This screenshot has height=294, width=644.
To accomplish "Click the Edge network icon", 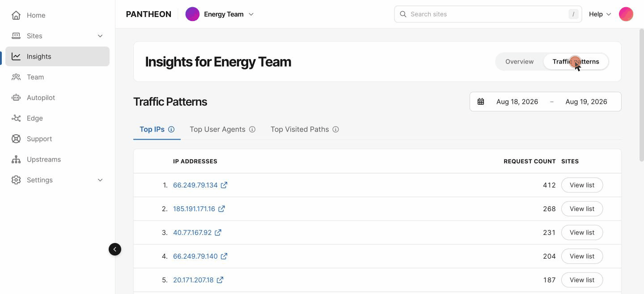I will click(16, 118).
